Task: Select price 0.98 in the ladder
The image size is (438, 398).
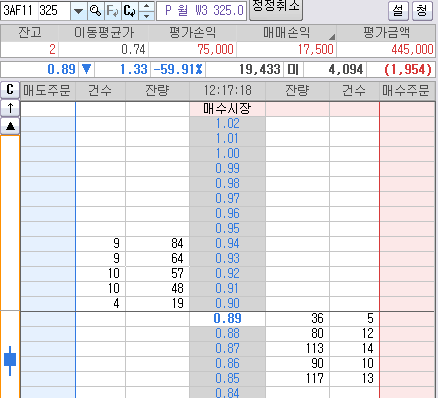Action: tap(227, 184)
